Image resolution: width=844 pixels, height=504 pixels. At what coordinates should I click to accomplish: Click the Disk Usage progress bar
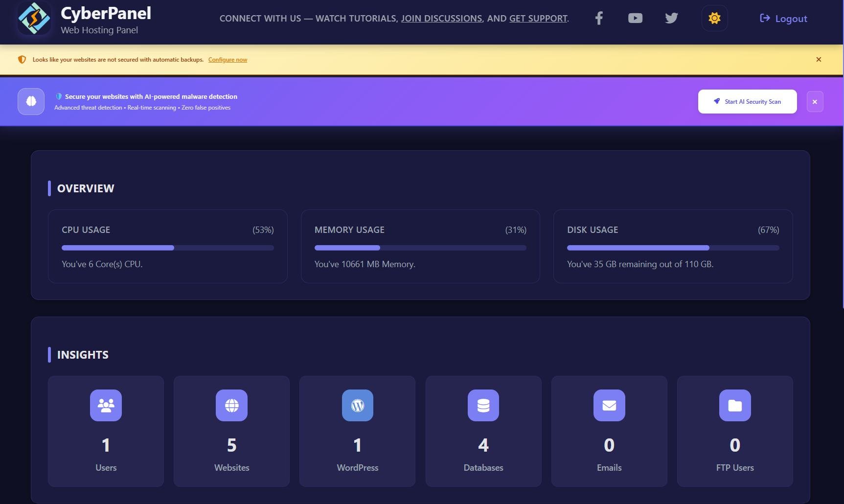673,248
